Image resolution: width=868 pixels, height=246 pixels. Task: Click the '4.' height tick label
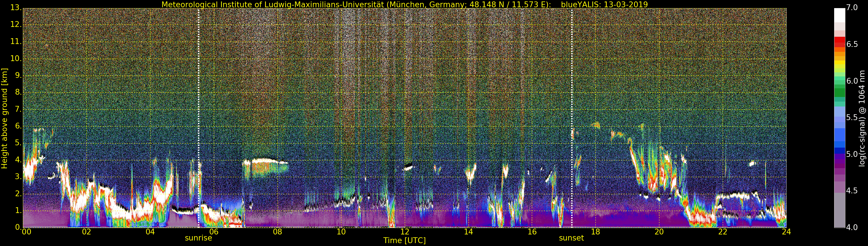18,160
